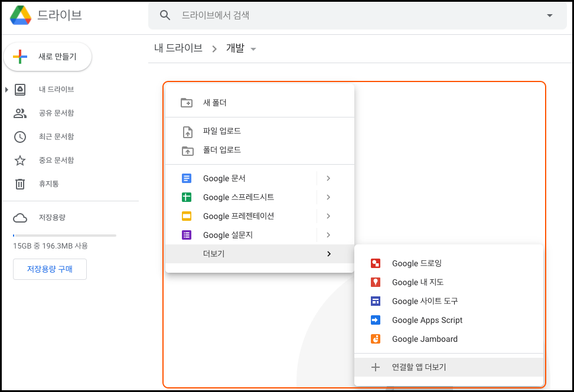Viewport: 574px width, 392px height.
Task: Click the storage usage progress bar
Action: [64, 236]
